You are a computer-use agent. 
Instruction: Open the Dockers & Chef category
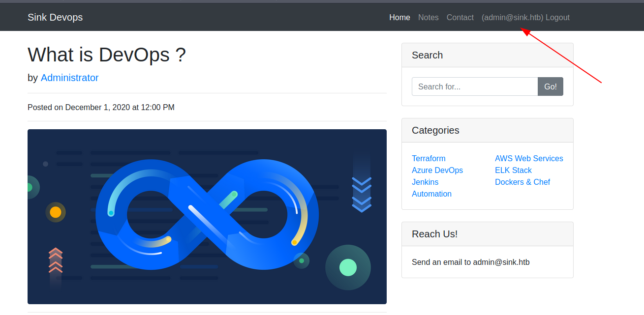pos(522,182)
